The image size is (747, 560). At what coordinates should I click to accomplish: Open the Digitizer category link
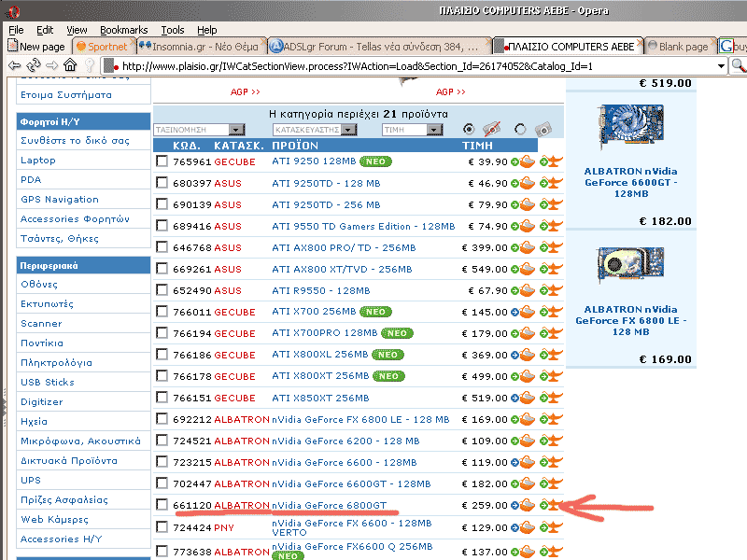tap(42, 402)
